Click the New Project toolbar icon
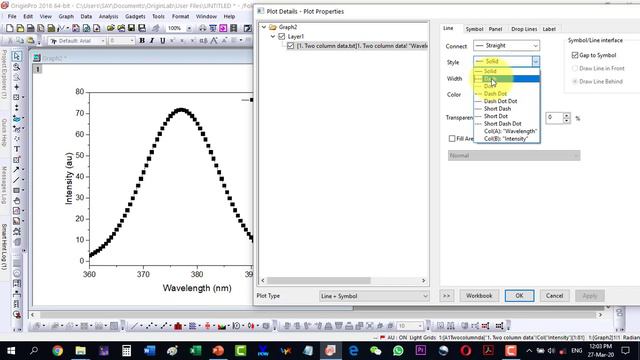The width and height of the screenshot is (640, 360). tap(9, 28)
